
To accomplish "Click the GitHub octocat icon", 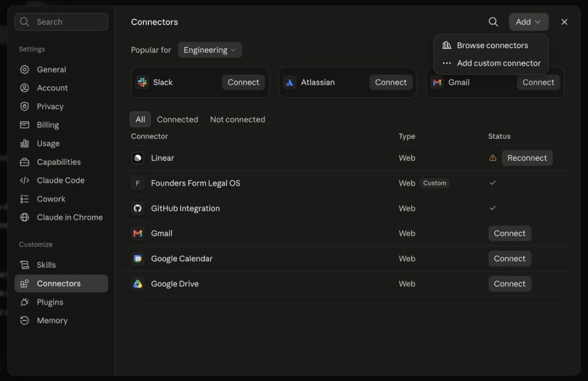I will click(x=138, y=208).
